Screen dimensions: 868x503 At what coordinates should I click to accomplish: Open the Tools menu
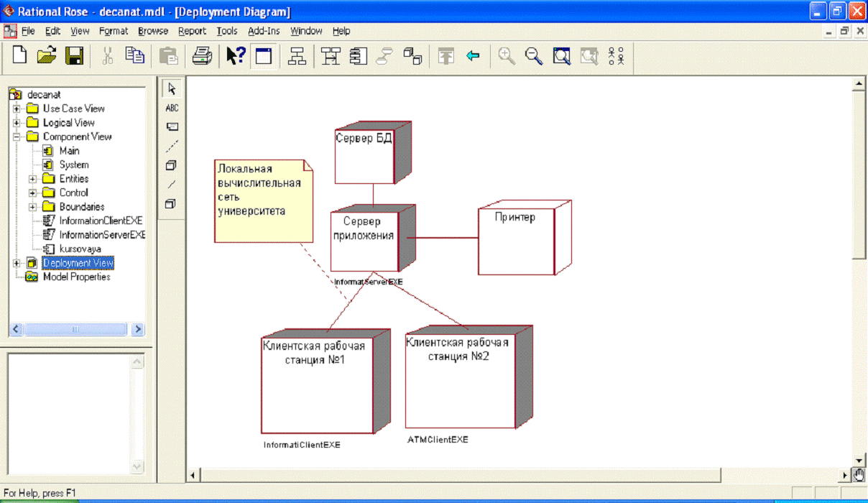(227, 31)
